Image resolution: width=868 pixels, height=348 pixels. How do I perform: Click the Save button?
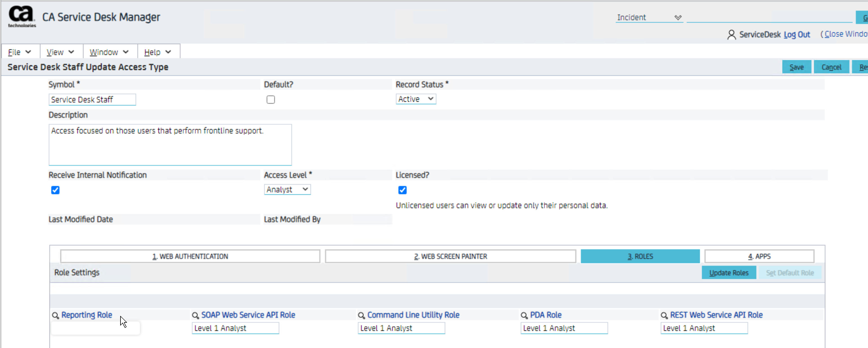[796, 67]
